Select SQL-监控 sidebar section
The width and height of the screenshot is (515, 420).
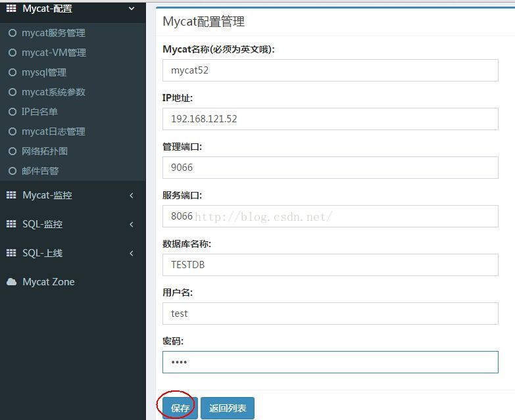(73, 224)
